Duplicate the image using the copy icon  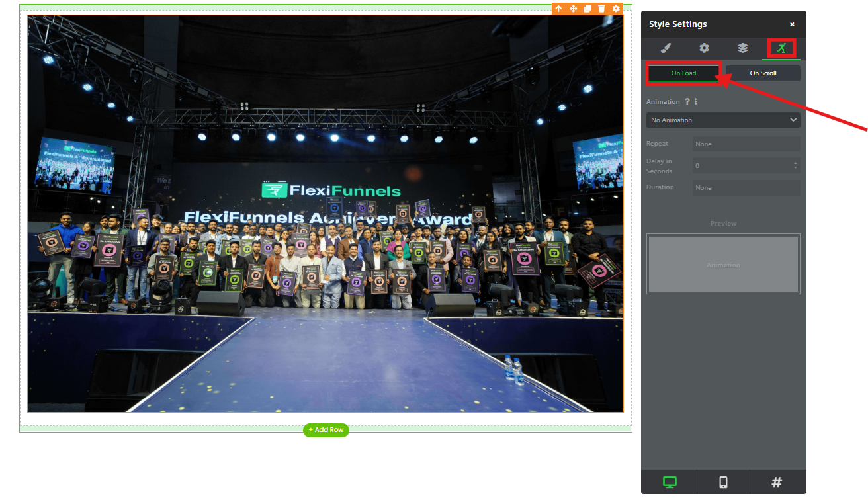[x=587, y=9]
